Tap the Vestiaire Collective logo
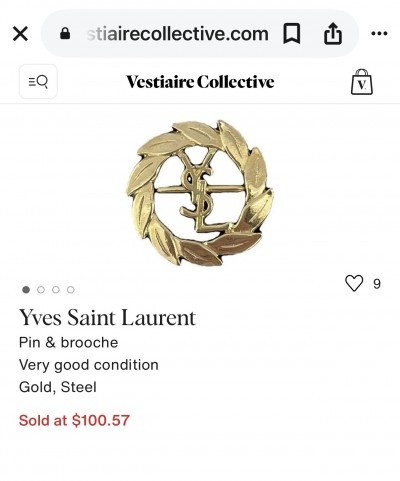This screenshot has height=481, width=400. [x=200, y=82]
